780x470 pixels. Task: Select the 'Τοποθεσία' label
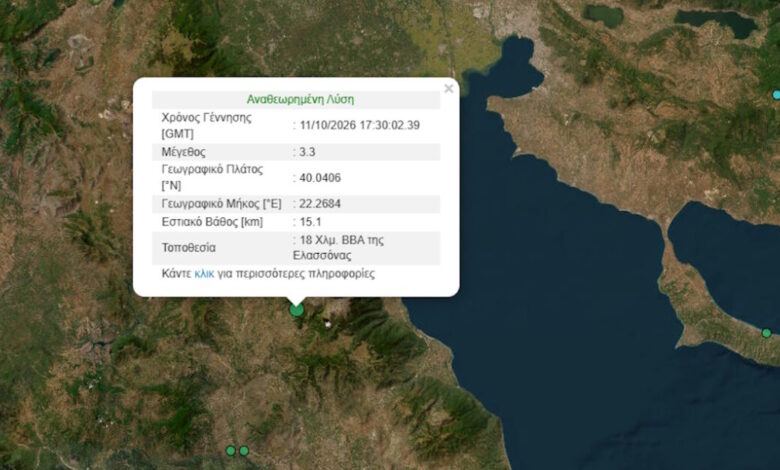coord(189,248)
